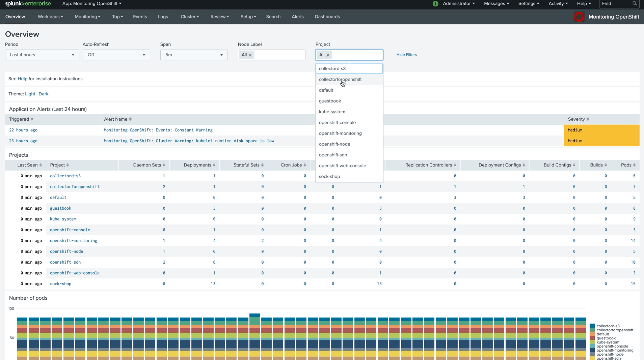The image size is (644, 360).
Task: Remove the All tag in Project filter
Action: tap(328, 55)
